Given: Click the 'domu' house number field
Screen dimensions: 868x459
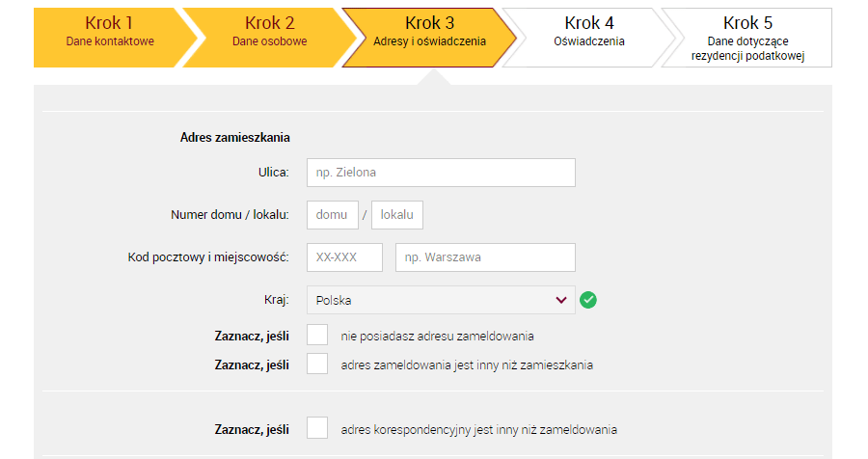Looking at the screenshot, I should point(333,215).
